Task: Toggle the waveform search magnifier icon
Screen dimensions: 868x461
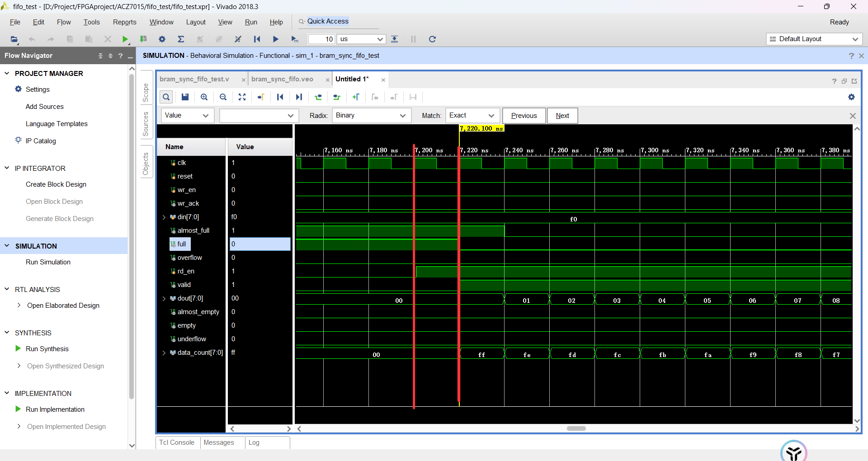Action: [166, 97]
